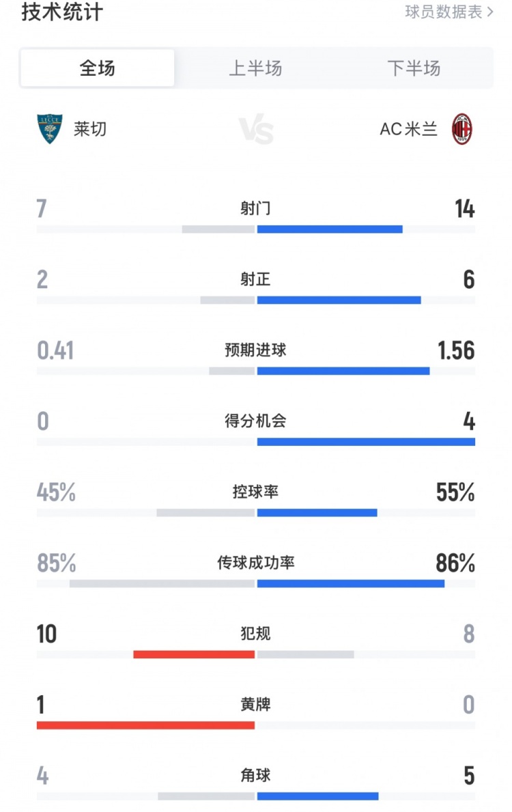Switch to the 下半场 tab
This screenshot has width=512, height=812.
[414, 68]
